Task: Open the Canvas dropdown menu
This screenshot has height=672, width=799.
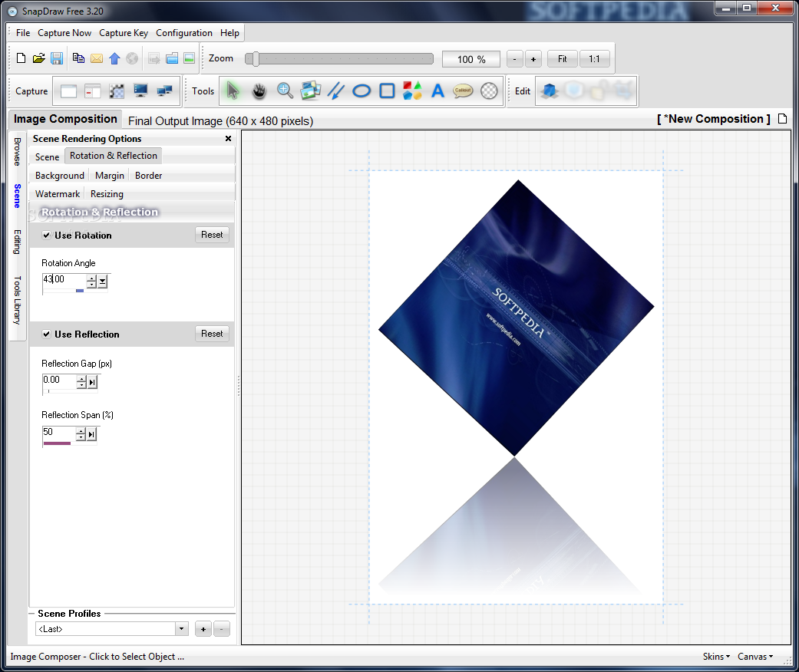Action: [x=755, y=656]
